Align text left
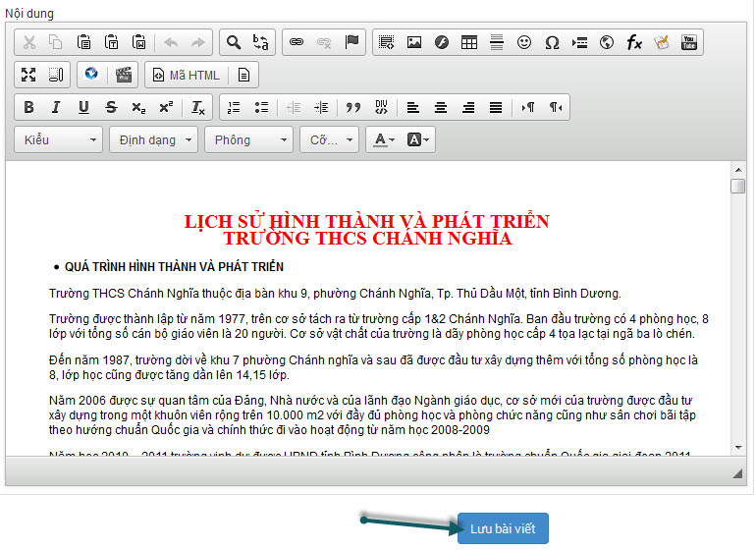 tap(412, 107)
